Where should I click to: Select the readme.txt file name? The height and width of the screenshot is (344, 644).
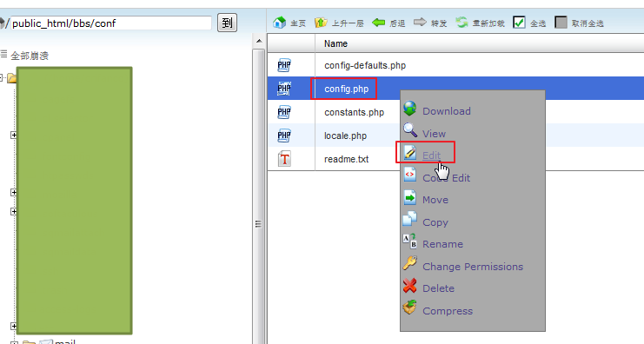tap(346, 159)
